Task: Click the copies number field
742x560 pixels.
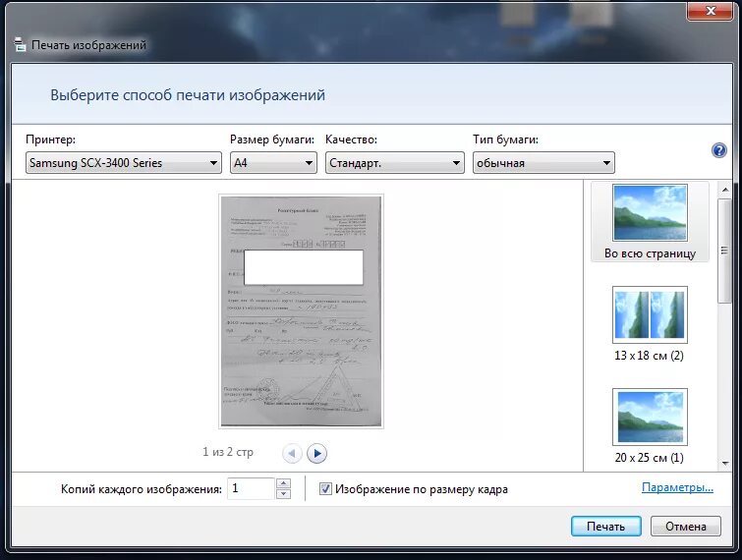Action: click(252, 488)
